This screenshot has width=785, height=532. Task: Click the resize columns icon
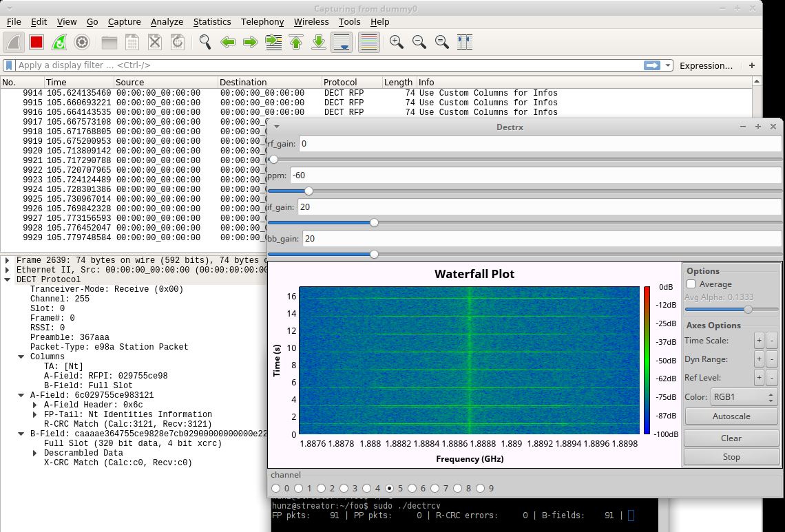465,43
